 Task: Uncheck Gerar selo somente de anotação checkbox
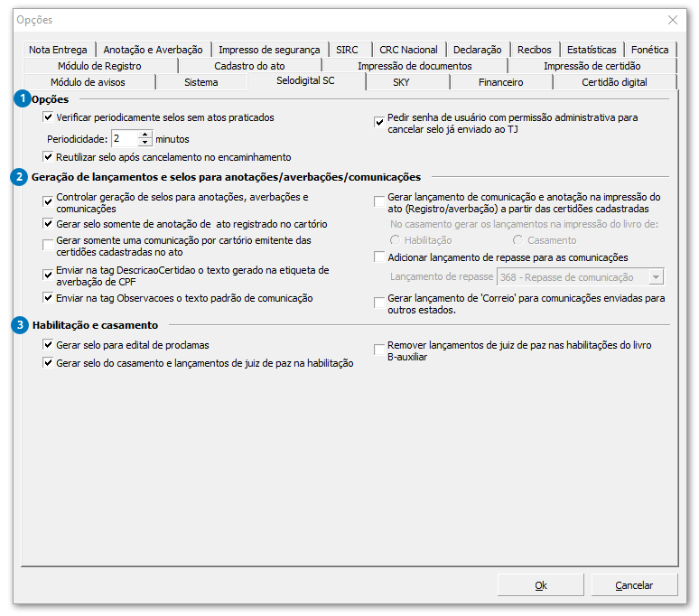coord(48,223)
